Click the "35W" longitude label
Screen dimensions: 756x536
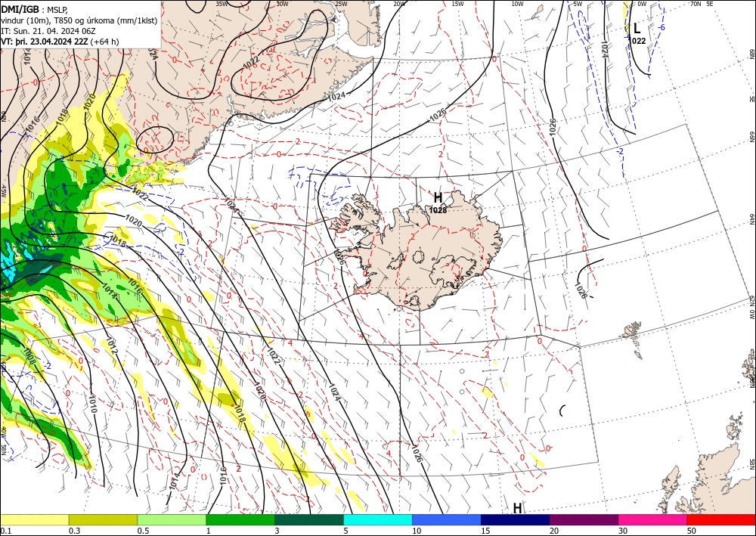[x=222, y=4]
